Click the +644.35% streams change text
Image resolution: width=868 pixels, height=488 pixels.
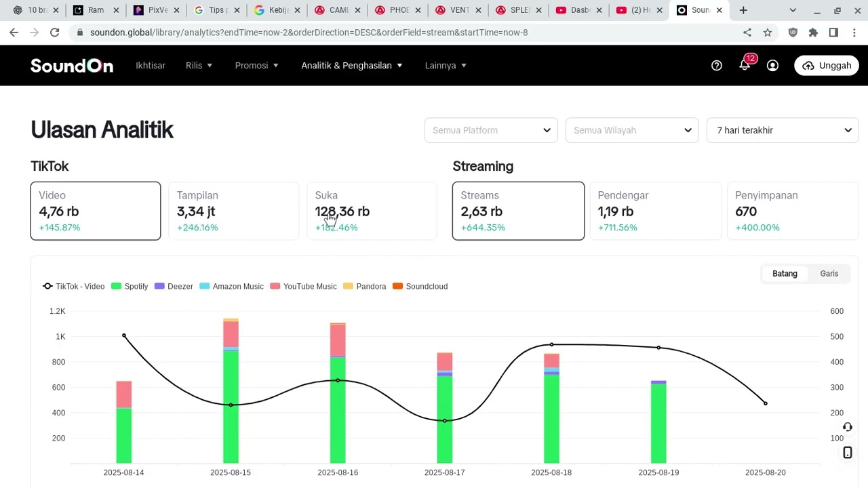point(483,228)
